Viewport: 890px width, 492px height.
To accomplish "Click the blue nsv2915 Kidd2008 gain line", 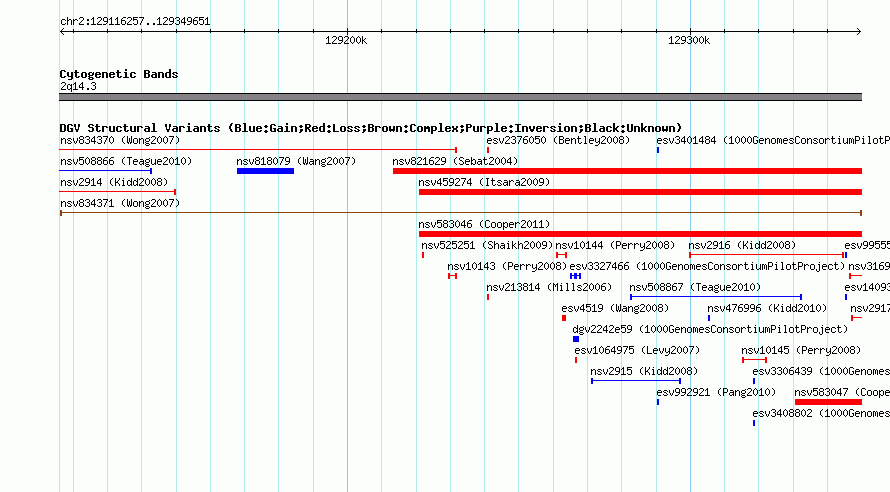I will [636, 381].
